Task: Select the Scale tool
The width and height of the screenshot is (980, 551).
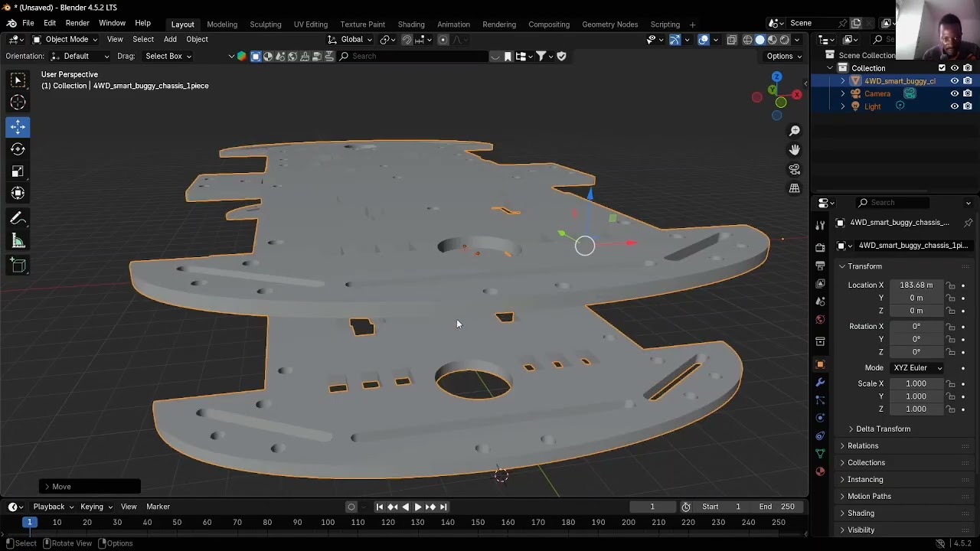Action: tap(18, 171)
